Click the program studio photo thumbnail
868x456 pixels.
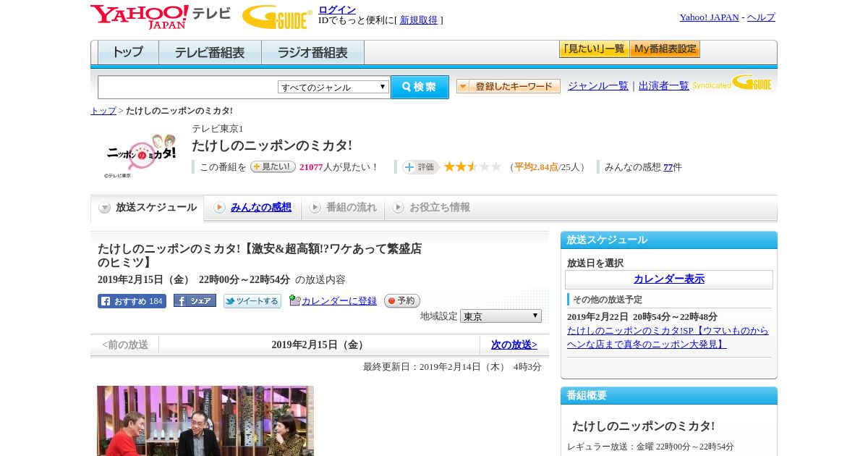(x=205, y=421)
